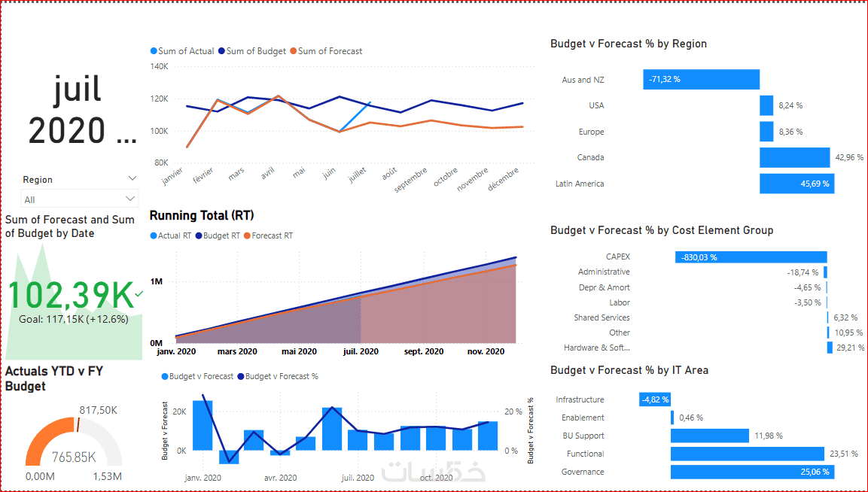Click the Sum of Actual legend marker
The height and width of the screenshot is (492, 868).
pos(154,51)
